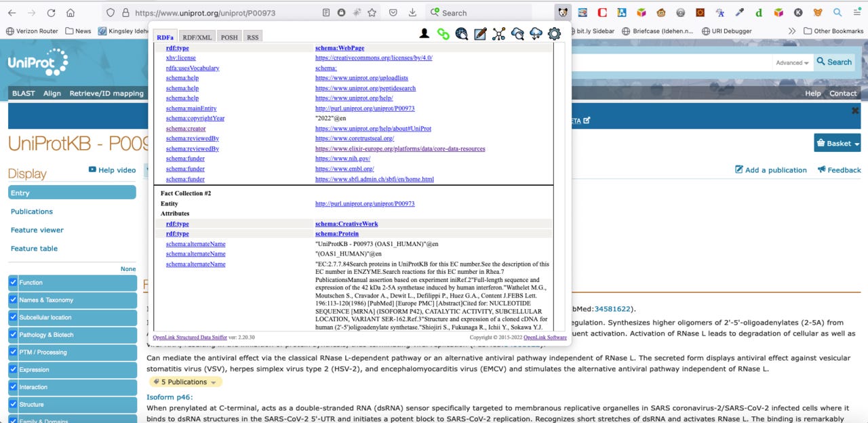Open the Help video link
This screenshot has height=423, width=868.
click(112, 169)
